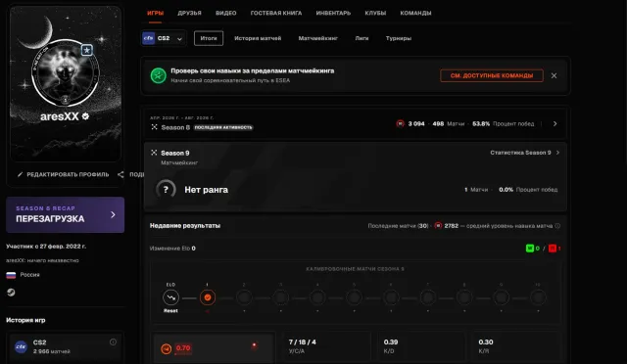Click the 0.30 K/R stat card
The image size is (627, 364).
click(516, 346)
